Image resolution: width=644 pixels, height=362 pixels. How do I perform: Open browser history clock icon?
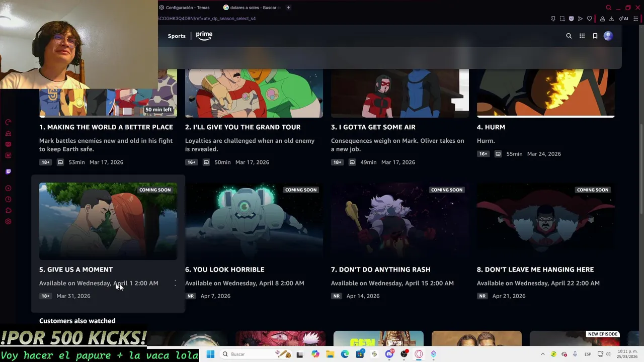click(x=8, y=199)
